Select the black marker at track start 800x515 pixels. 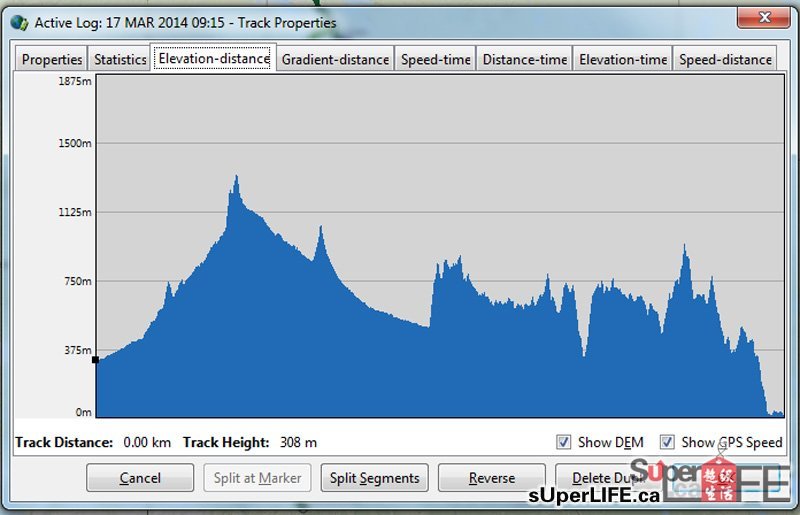point(95,360)
